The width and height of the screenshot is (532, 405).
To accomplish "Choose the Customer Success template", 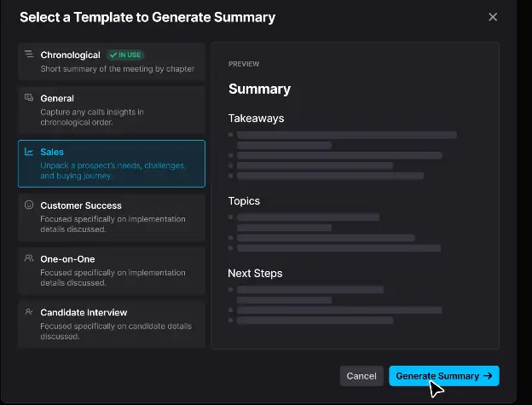I will click(112, 217).
